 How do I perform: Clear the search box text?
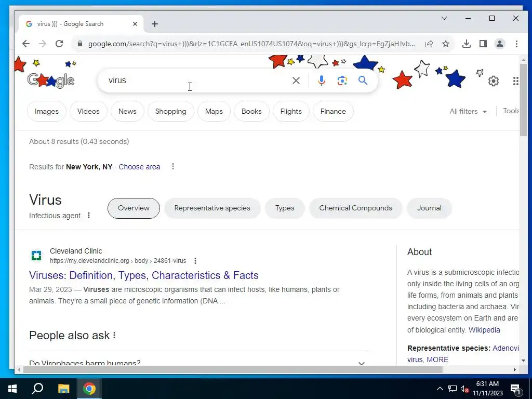[x=296, y=81]
